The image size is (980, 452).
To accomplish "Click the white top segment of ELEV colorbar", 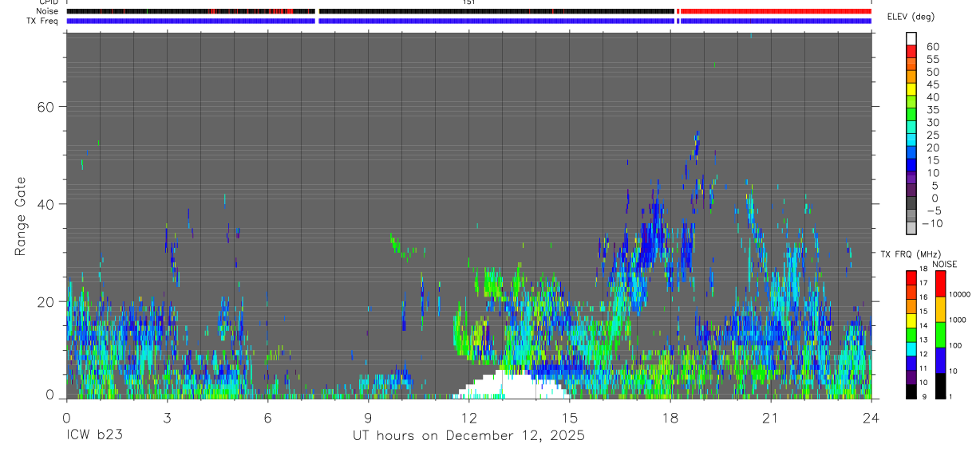I will tap(911, 38).
